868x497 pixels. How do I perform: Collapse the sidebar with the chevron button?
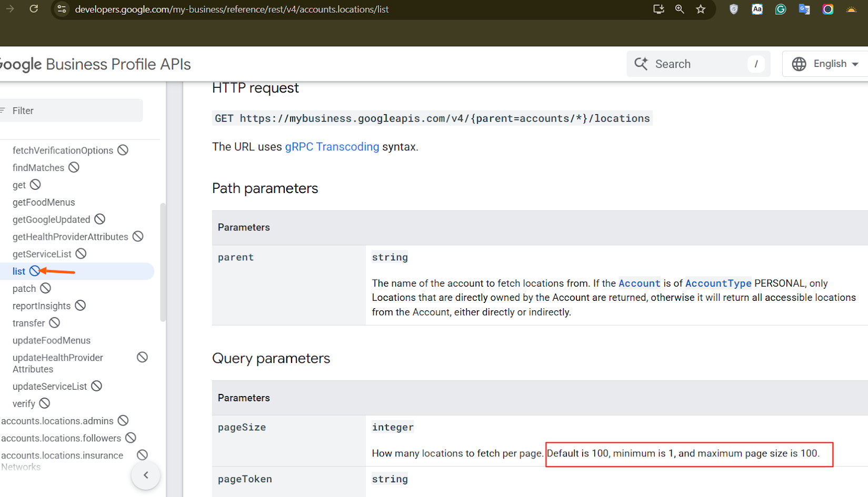pos(146,475)
